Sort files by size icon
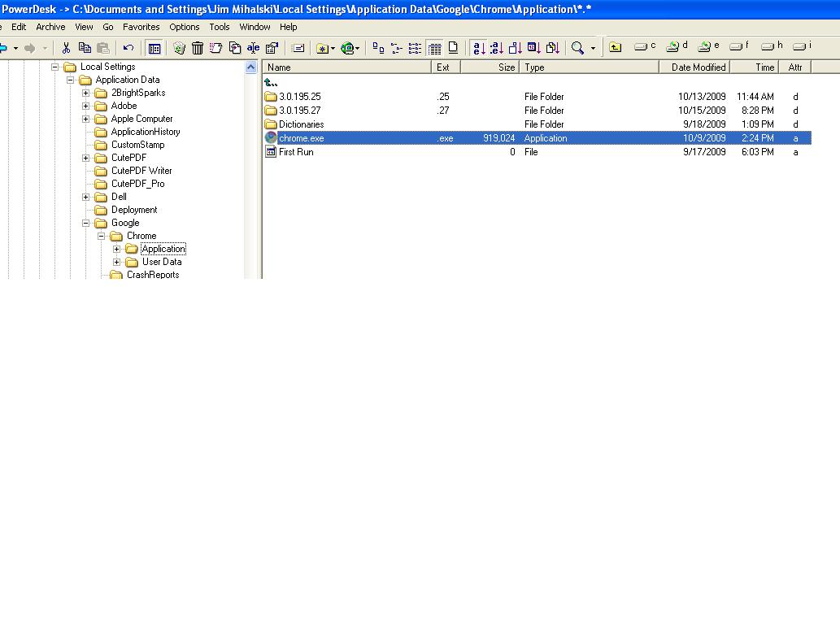Screen dimensions: 840x639 [x=516, y=48]
